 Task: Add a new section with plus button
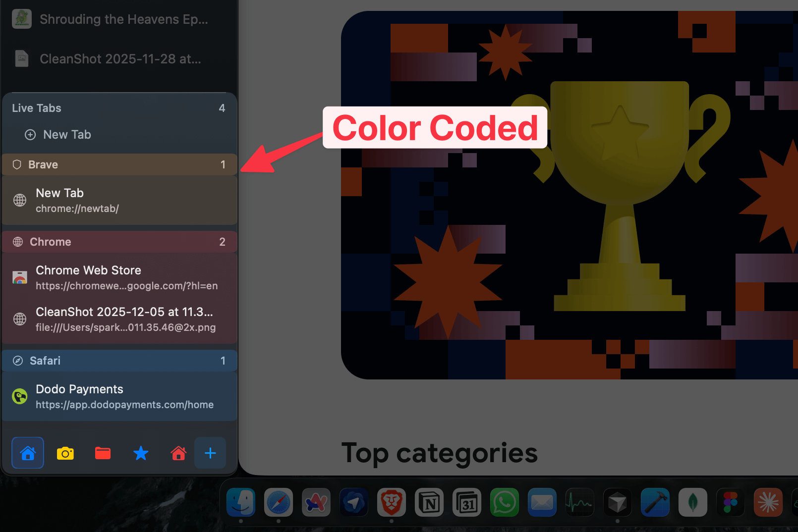click(210, 453)
